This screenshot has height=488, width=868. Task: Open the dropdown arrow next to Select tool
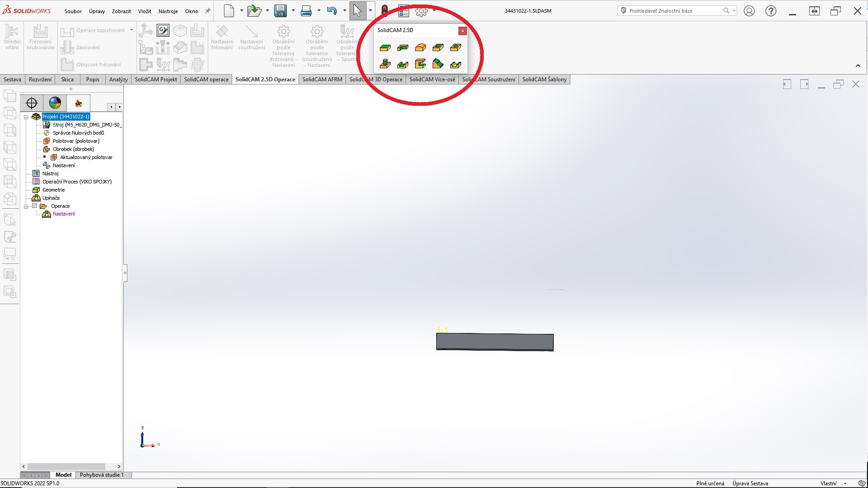click(370, 11)
